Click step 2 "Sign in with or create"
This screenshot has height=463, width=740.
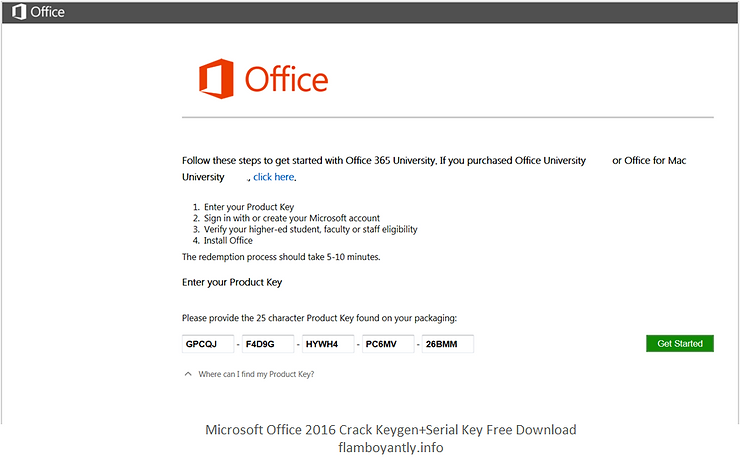[292, 218]
